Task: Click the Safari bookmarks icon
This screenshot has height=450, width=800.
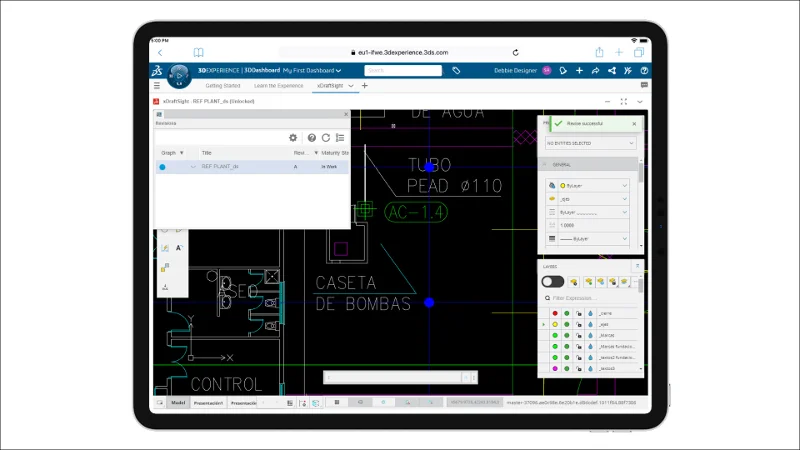Action: tap(198, 53)
